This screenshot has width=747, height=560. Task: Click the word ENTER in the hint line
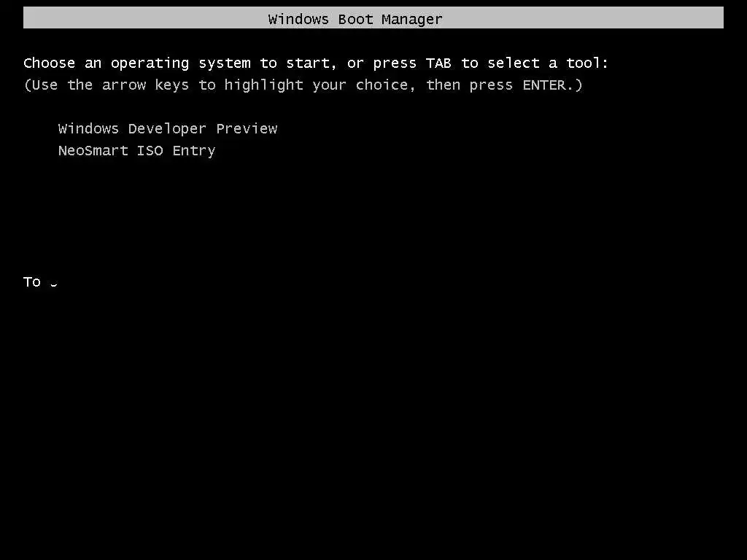544,85
